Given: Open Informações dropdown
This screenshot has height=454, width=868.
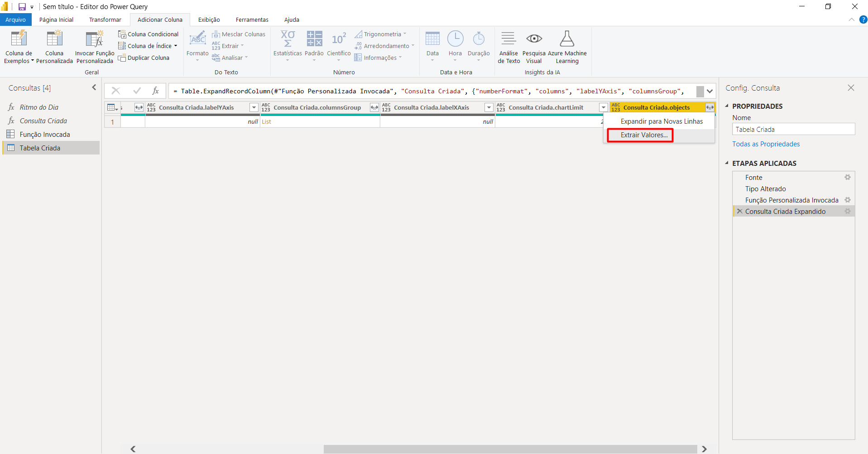Looking at the screenshot, I should [x=378, y=58].
